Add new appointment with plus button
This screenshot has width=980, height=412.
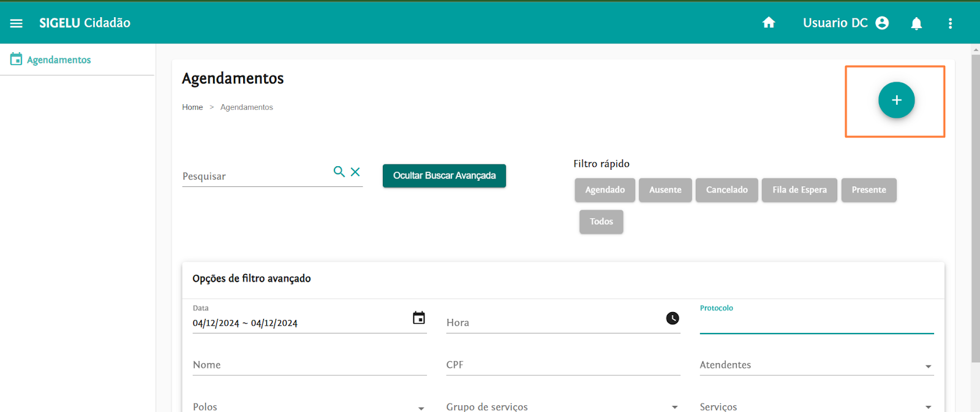tap(896, 100)
